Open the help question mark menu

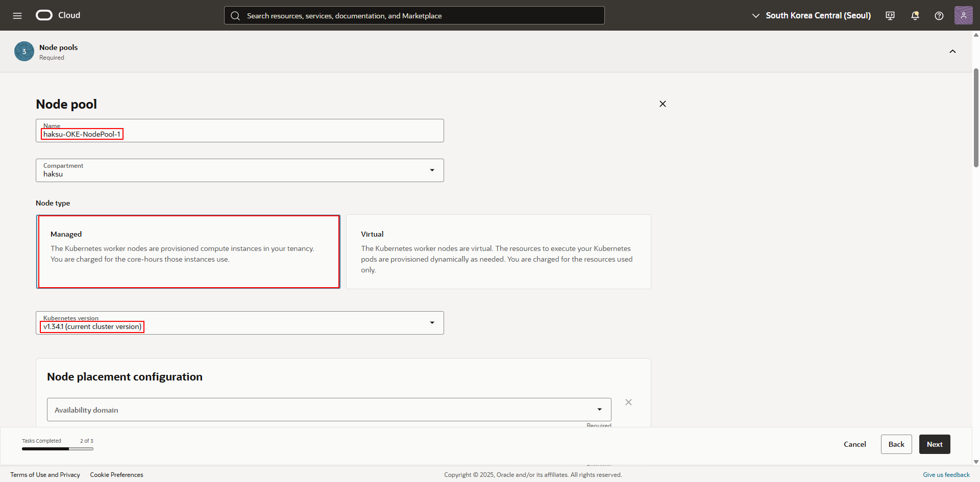(x=939, y=16)
